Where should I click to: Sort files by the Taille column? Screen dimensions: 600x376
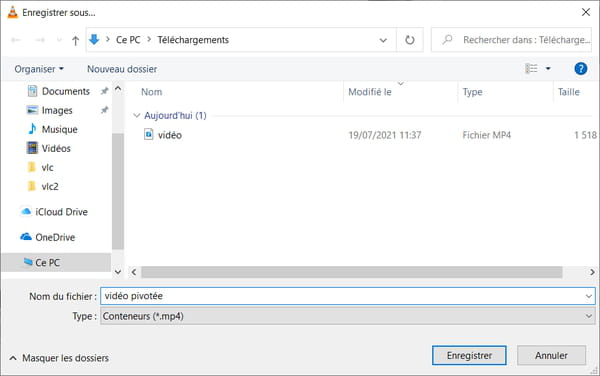point(569,92)
